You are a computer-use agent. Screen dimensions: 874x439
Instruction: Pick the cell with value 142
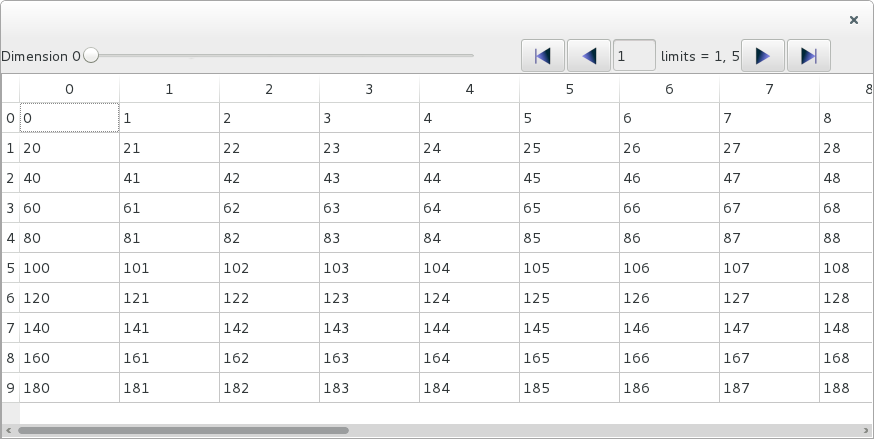click(269, 328)
